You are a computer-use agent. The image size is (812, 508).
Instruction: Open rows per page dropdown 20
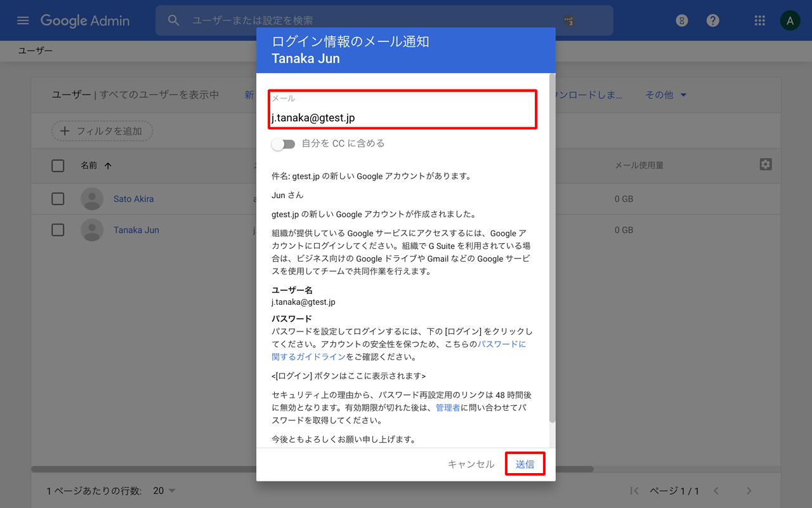tap(164, 491)
